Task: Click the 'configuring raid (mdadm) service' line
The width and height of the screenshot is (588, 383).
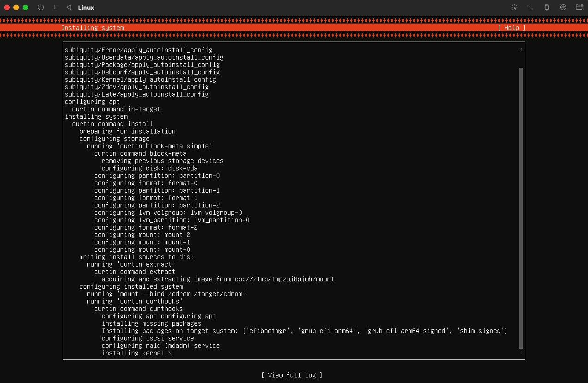Action: (x=161, y=346)
